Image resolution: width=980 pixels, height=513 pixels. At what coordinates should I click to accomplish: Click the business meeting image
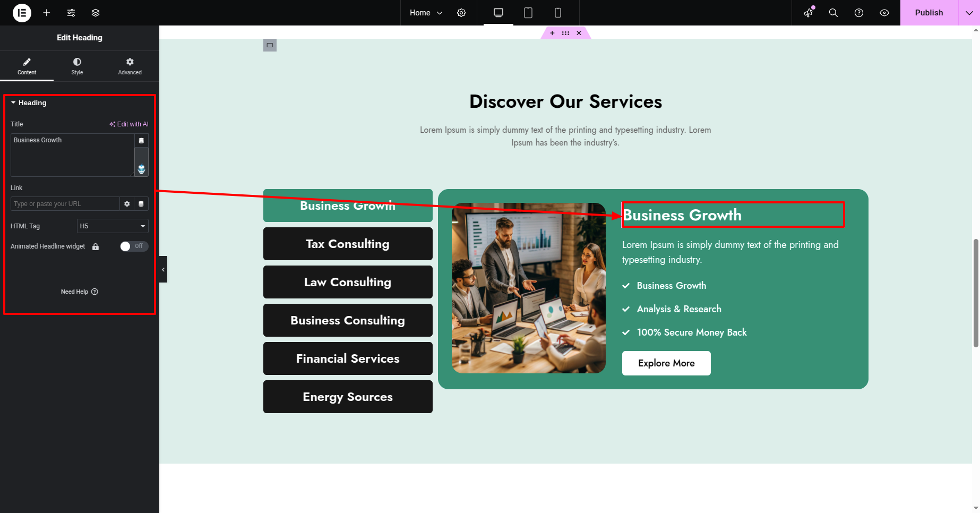tap(529, 288)
